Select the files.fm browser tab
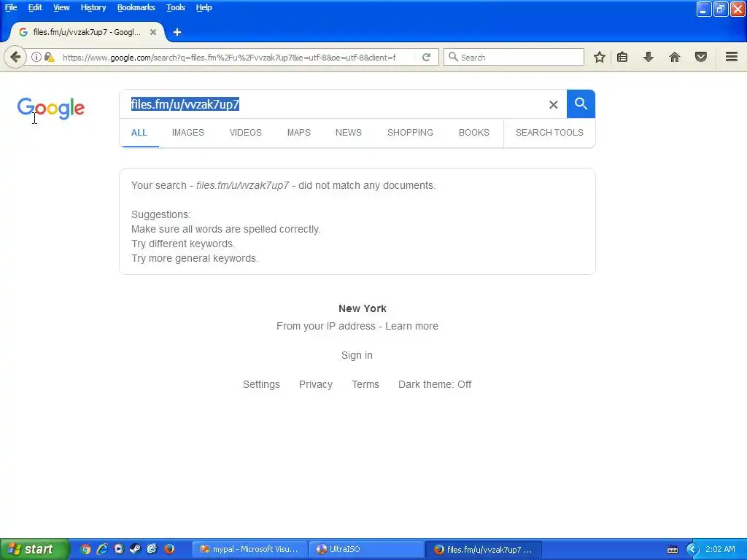This screenshot has width=747, height=560. click(88, 32)
